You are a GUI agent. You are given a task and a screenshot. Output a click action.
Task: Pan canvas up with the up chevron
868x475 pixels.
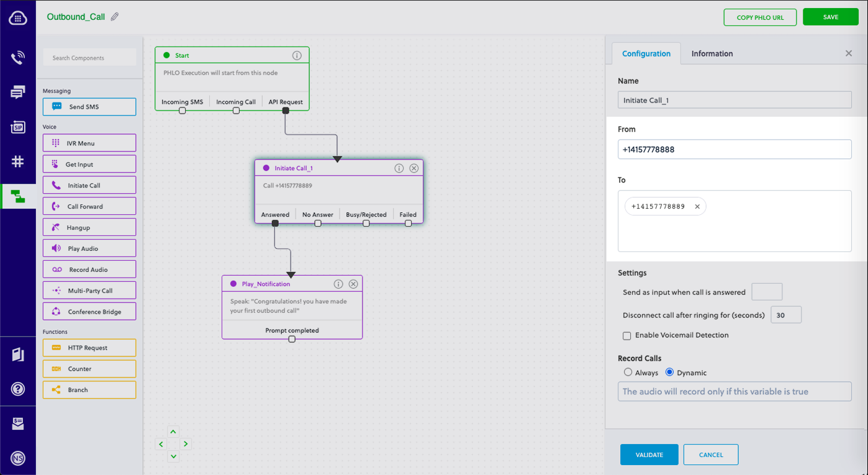point(173,432)
